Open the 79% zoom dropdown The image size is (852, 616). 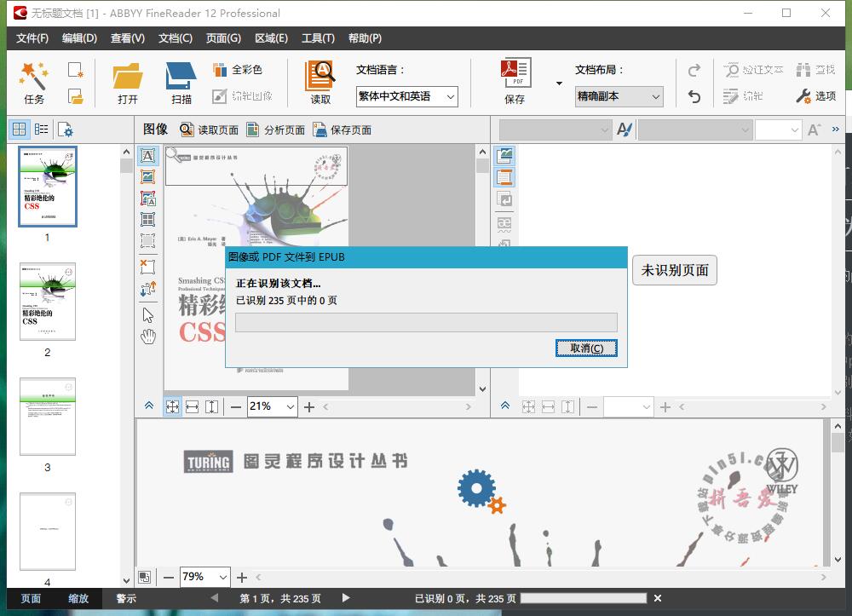tap(222, 577)
